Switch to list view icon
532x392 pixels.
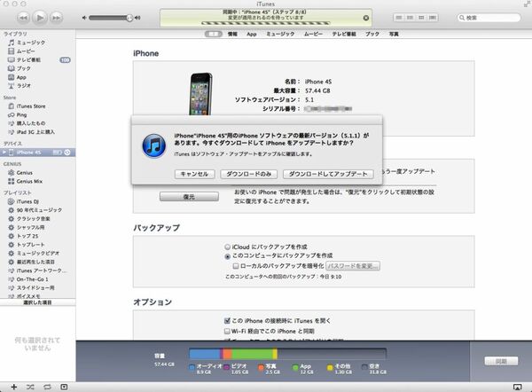399,18
